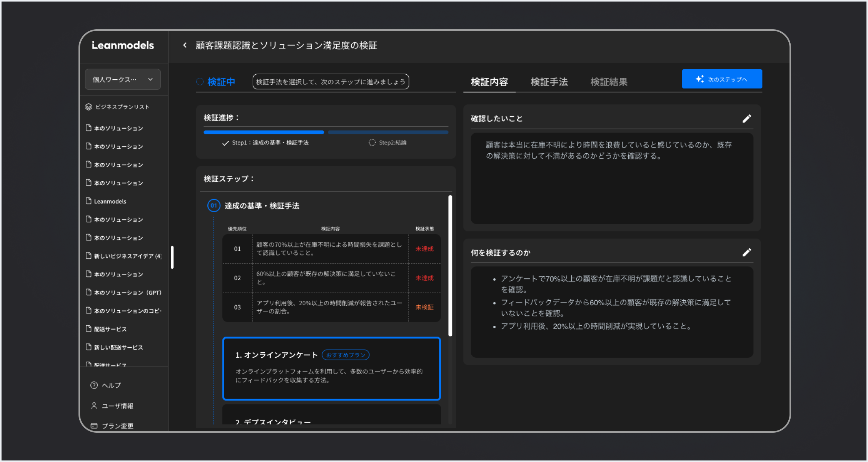Click the edit pencil for 確認したいこと
Screen dimensions: 868x462
click(x=746, y=119)
